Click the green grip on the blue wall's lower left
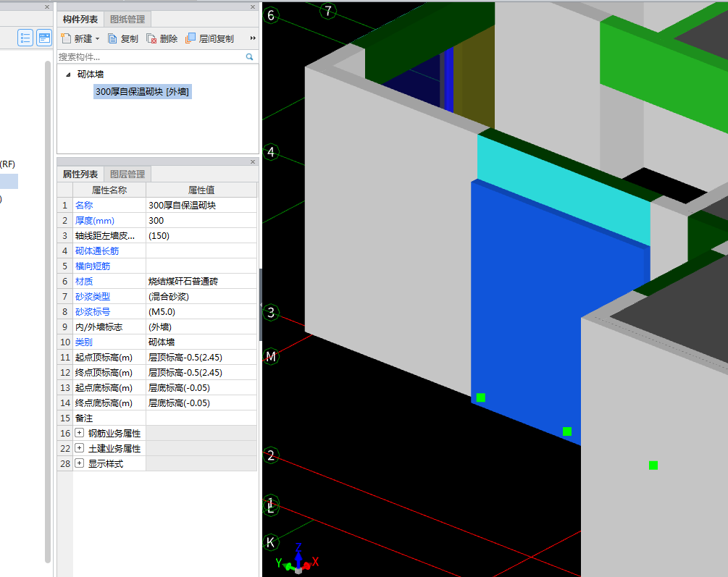This screenshot has height=577, width=728. pos(481,397)
